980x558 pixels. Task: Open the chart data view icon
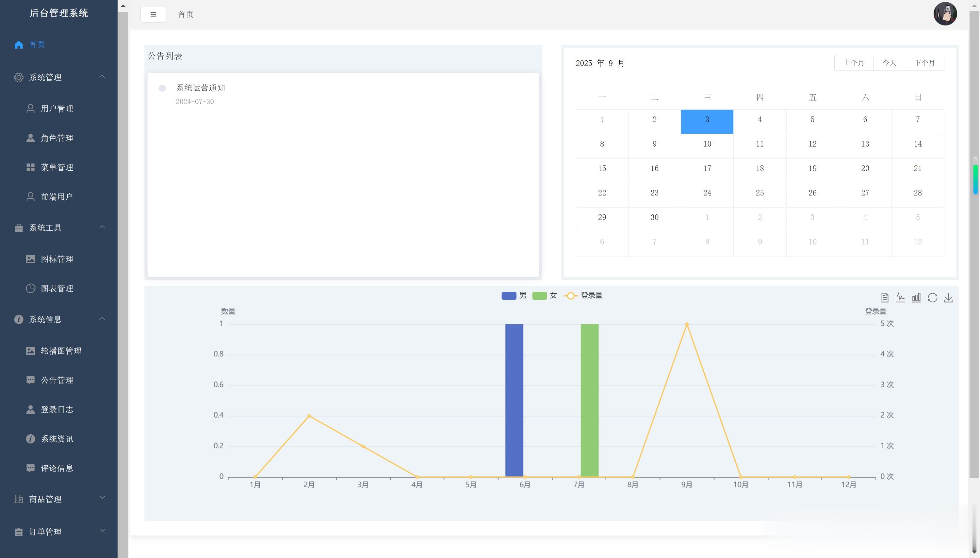click(x=885, y=298)
